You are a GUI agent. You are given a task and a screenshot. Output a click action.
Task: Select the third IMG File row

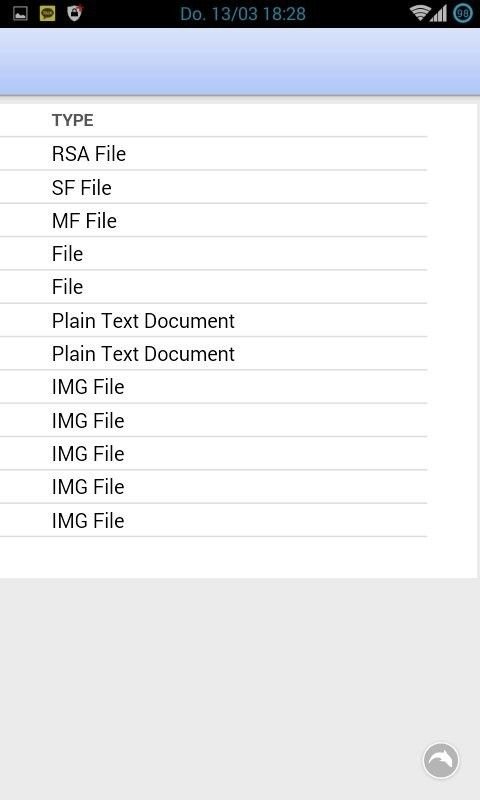click(213, 454)
